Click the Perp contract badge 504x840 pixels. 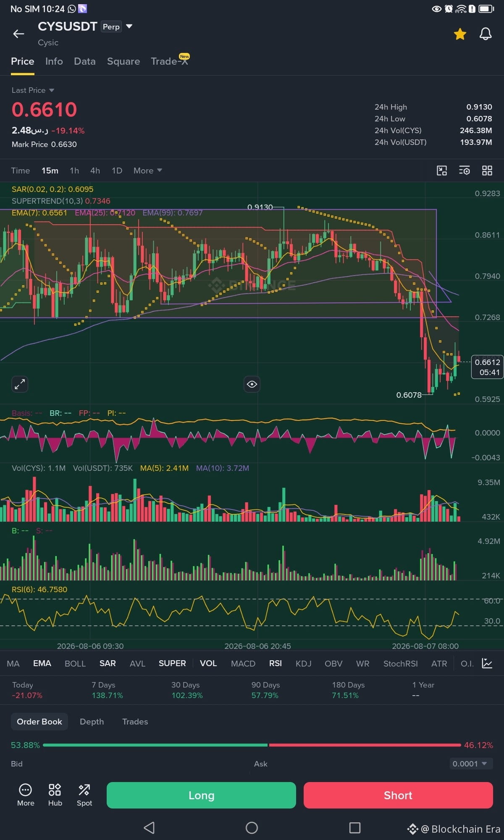pyautogui.click(x=111, y=26)
